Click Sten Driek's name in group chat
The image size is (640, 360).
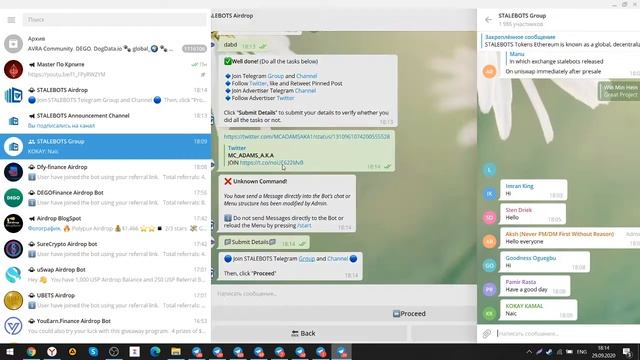click(x=518, y=210)
